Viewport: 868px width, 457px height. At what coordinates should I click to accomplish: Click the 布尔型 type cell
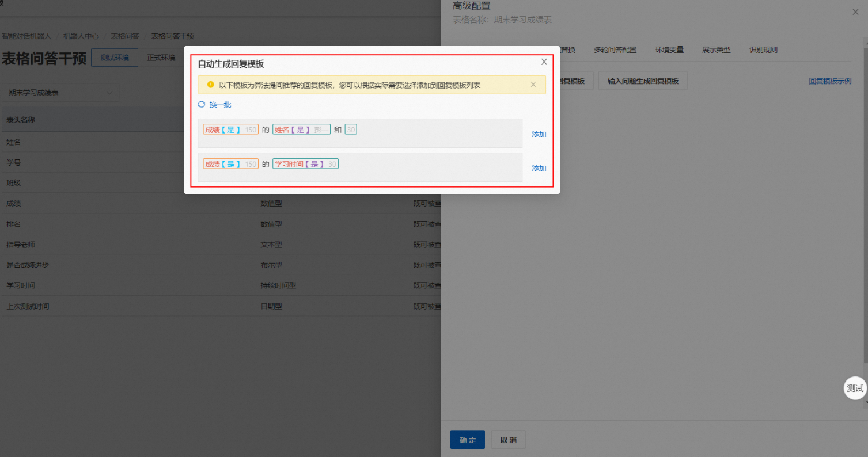point(271,265)
